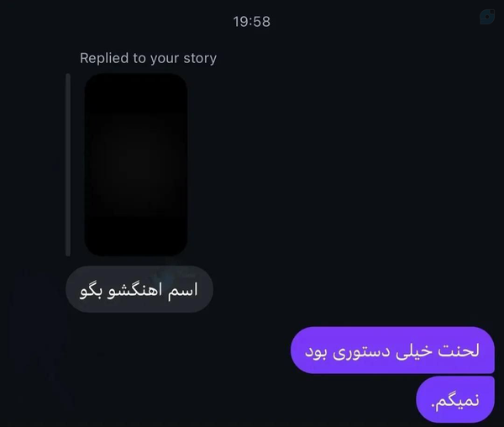Click the hour digits "19" of the timestamp
504x427 pixels.
239,22
